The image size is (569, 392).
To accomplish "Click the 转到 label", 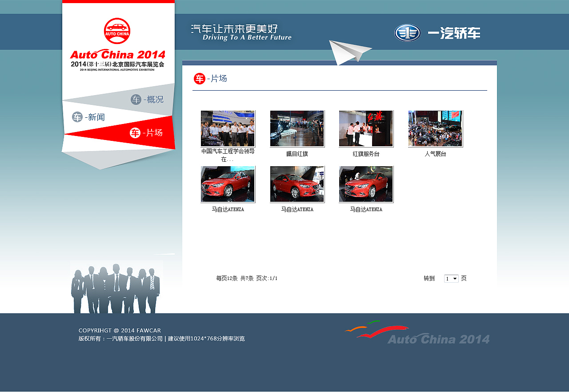I will click(x=429, y=279).
